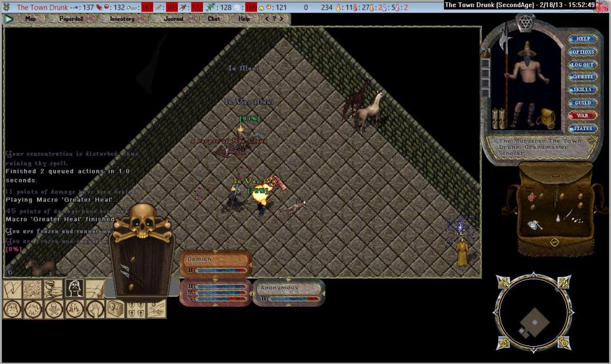Click the green play arrow in menu bar

pos(9,18)
